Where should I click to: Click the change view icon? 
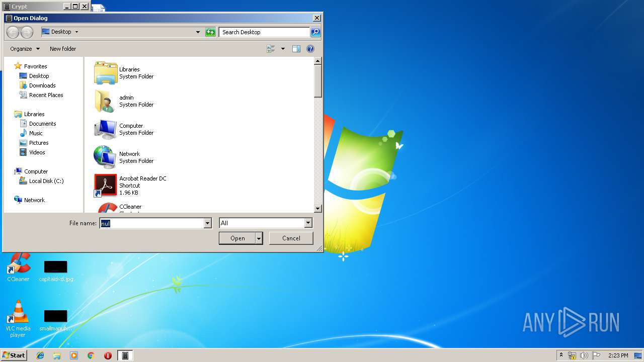[x=271, y=49]
